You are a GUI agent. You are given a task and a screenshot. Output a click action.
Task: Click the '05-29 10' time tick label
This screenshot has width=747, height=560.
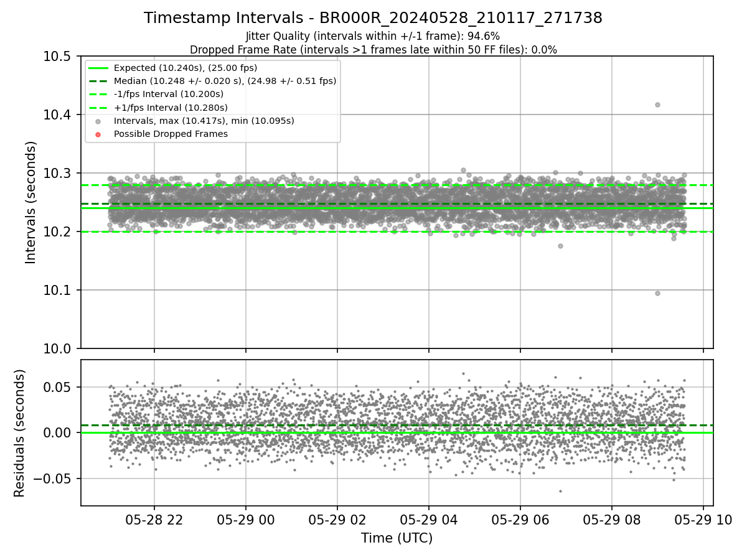[x=703, y=521]
